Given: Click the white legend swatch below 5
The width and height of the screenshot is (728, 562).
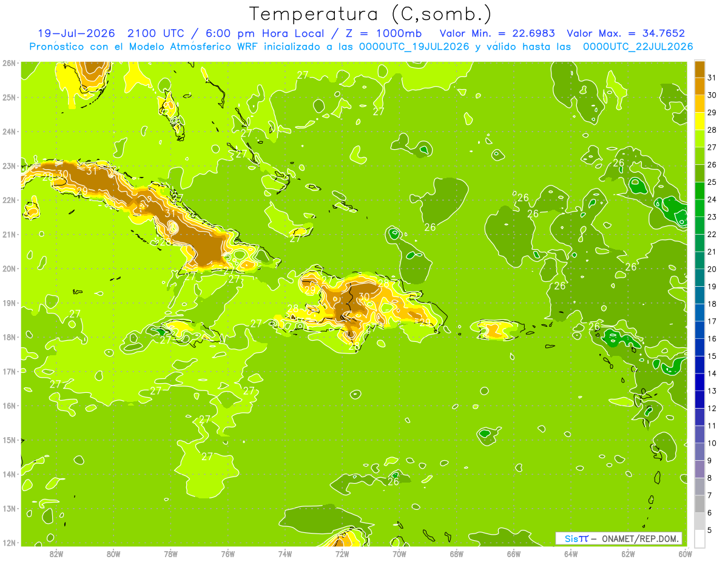Looking at the screenshot, I should [x=700, y=539].
